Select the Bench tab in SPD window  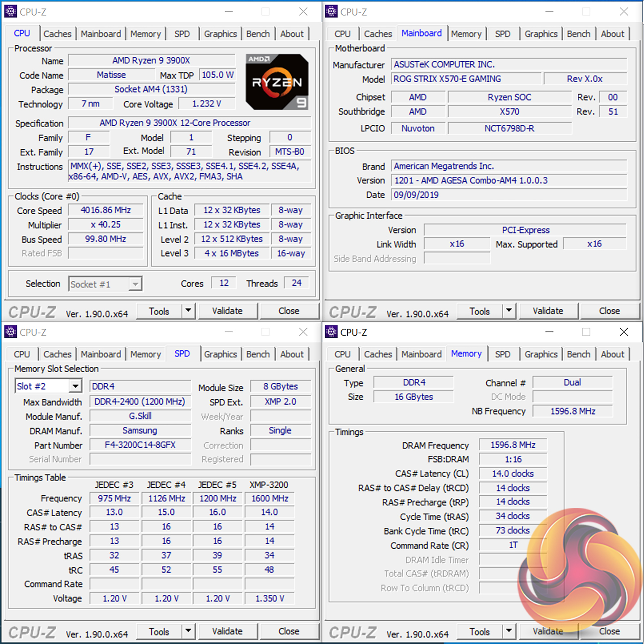[x=258, y=354]
